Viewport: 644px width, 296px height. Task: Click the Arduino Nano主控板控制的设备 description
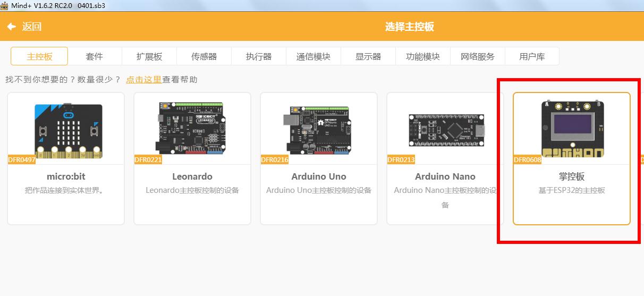click(x=445, y=197)
